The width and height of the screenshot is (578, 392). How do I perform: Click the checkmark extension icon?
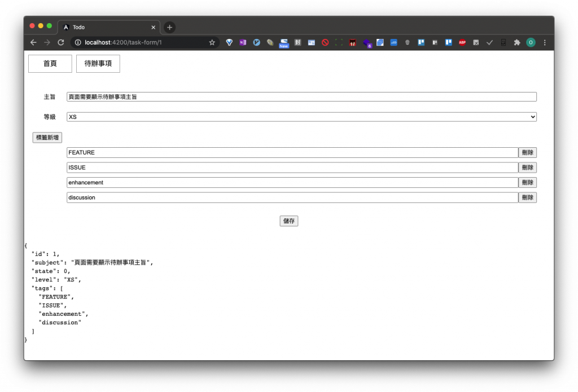point(489,42)
